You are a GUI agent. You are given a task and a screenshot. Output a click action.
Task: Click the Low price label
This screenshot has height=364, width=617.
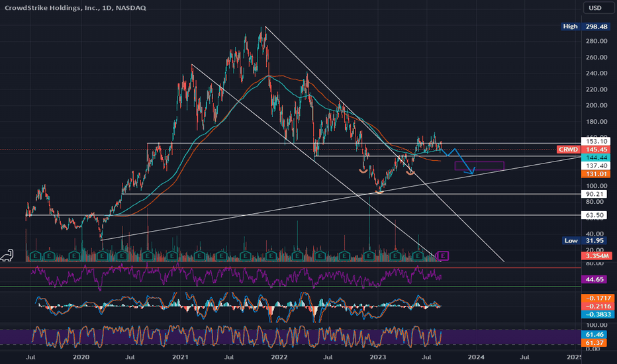pos(571,240)
